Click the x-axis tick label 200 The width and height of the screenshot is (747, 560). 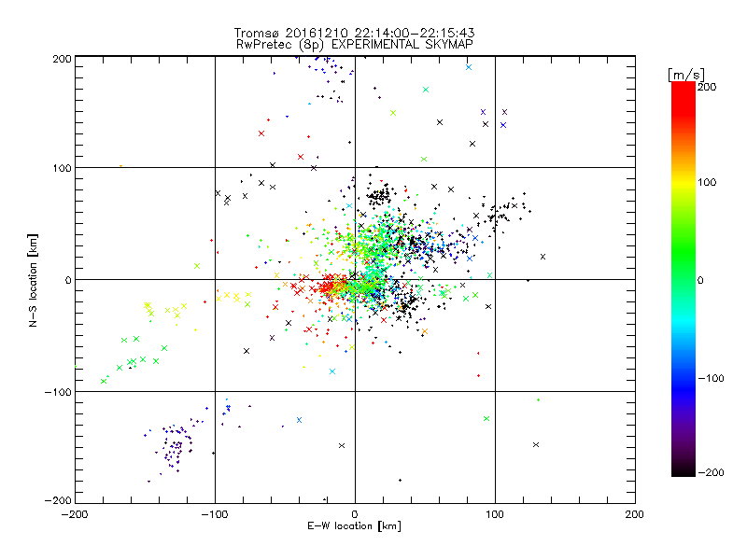[635, 514]
